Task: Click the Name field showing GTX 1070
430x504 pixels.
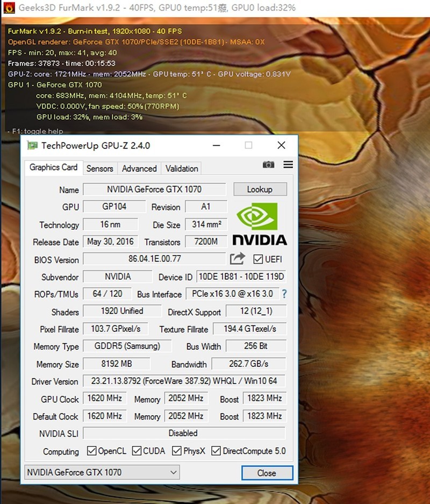Action: tap(154, 189)
